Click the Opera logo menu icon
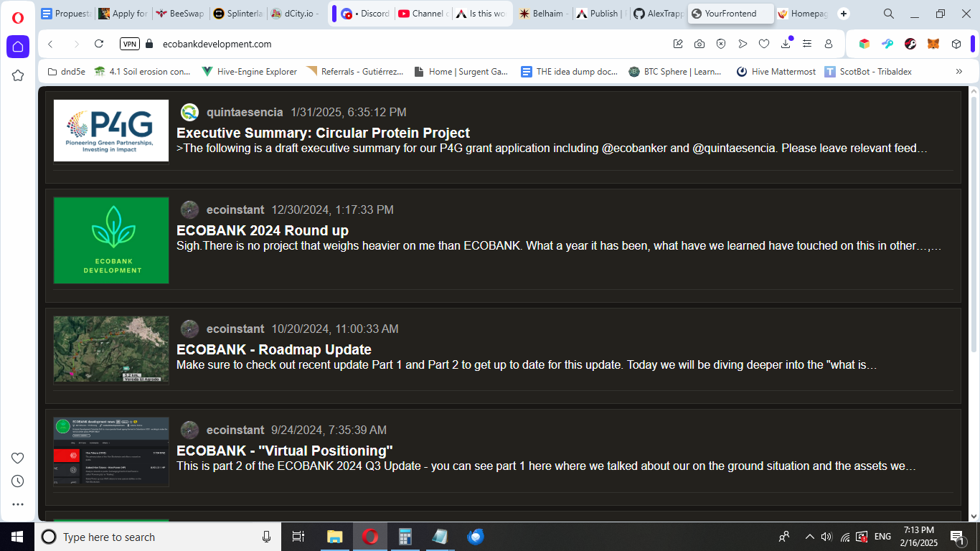 18,18
